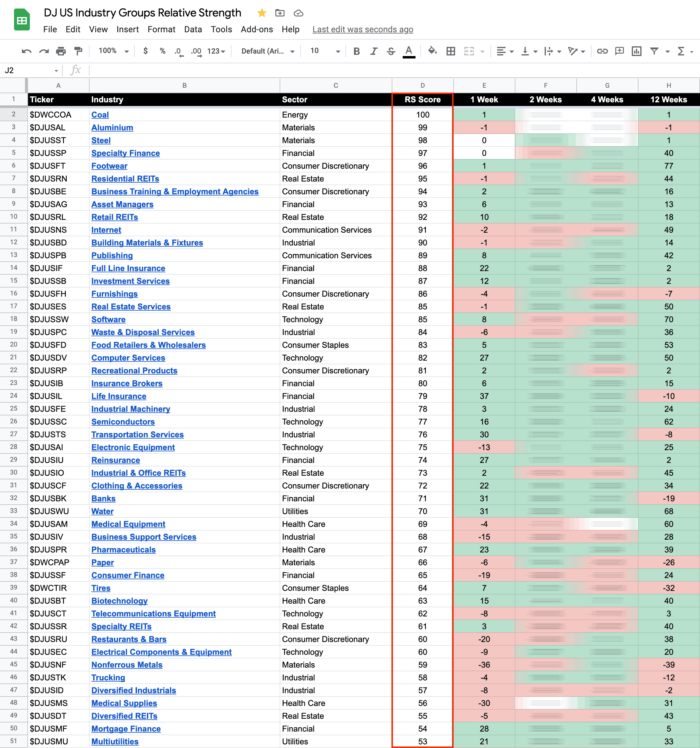
Task: Format as currency with dollar icon
Action: tap(146, 51)
